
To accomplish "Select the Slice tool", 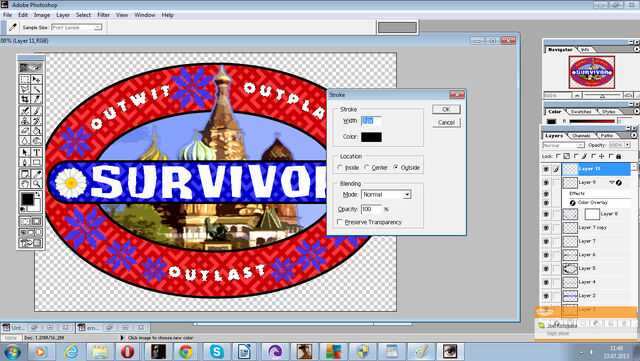I will coord(36,99).
